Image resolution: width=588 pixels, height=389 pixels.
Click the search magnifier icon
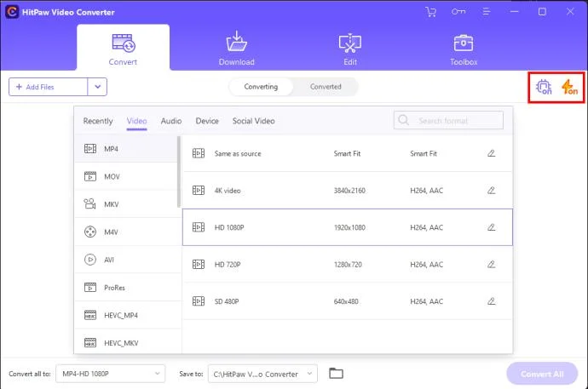click(x=403, y=120)
